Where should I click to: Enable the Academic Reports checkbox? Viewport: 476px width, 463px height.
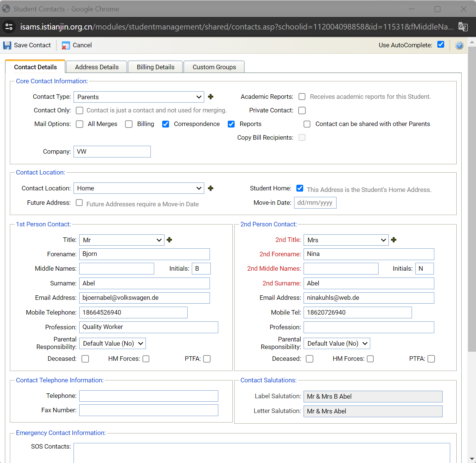302,97
